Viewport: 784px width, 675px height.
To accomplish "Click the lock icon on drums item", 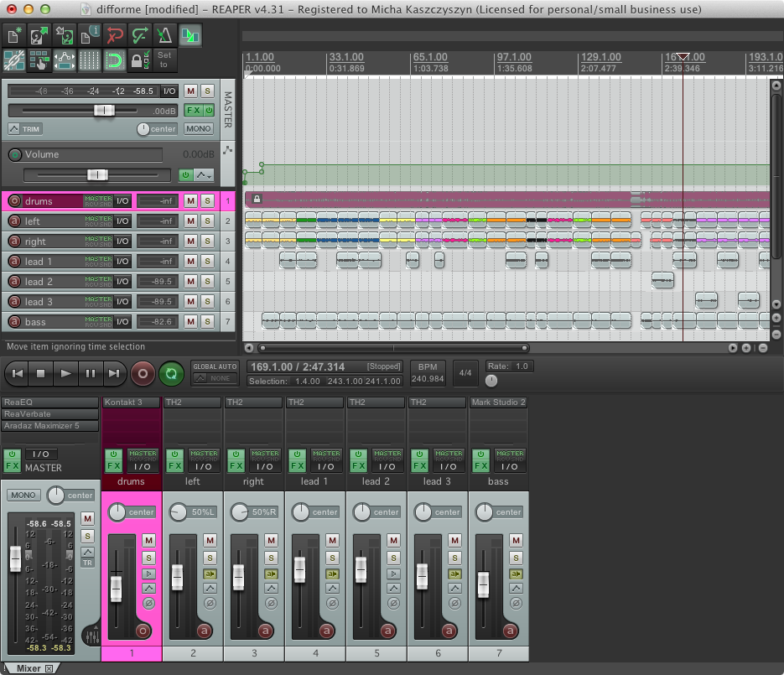I will pyautogui.click(x=257, y=199).
